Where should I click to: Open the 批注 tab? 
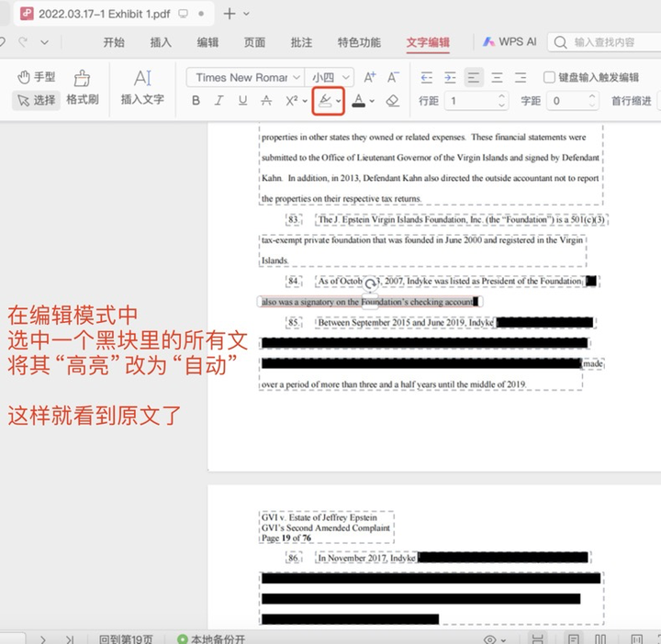[301, 42]
